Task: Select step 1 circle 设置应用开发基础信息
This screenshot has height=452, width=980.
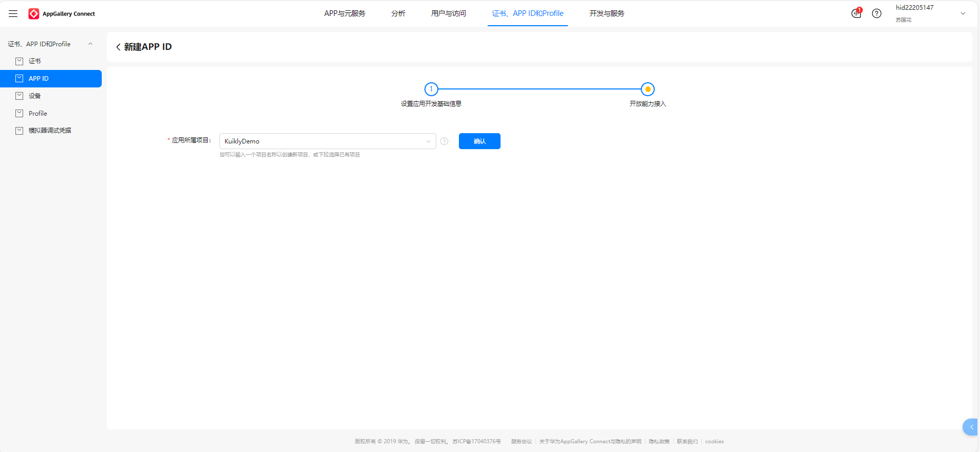Action: pos(431,89)
